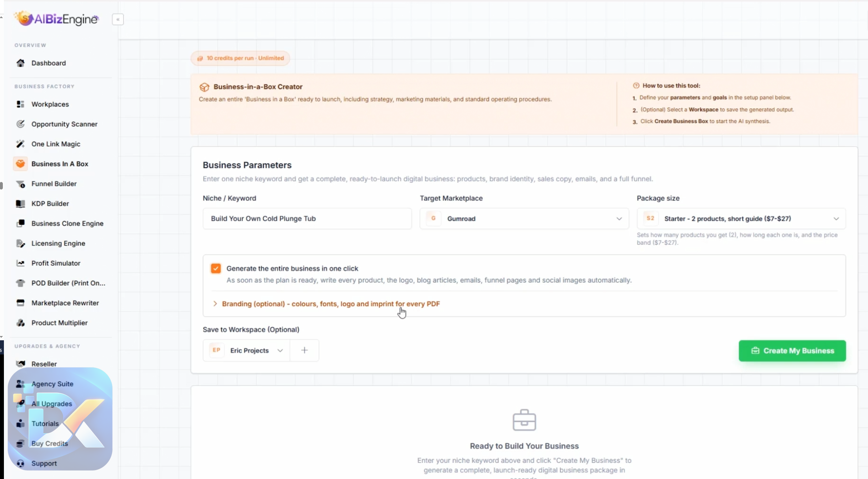
Task: Click the Licensing Engine document icon
Action: pyautogui.click(x=21, y=243)
